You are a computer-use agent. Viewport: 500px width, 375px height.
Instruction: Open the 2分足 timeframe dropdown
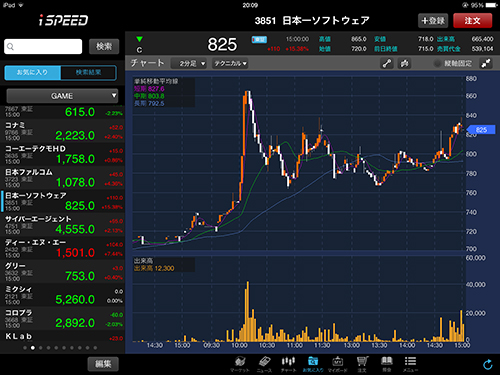pos(189,63)
